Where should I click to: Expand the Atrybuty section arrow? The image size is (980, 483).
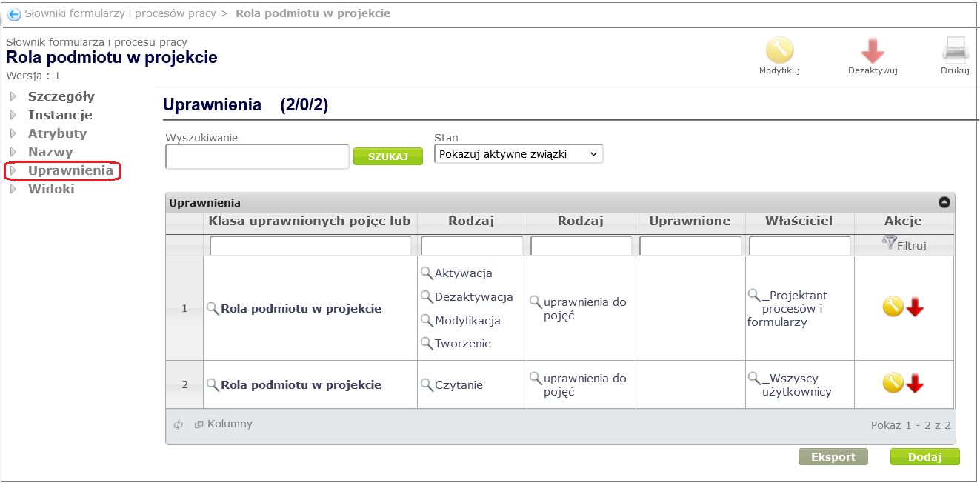tap(13, 134)
